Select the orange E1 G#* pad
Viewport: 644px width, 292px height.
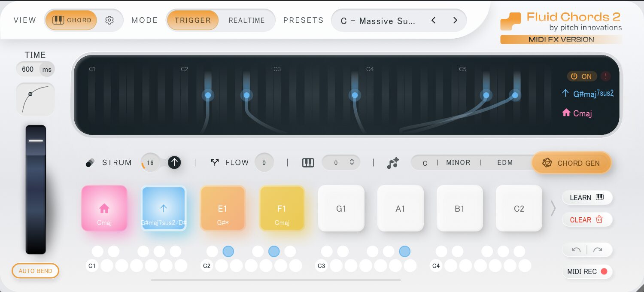222,208
